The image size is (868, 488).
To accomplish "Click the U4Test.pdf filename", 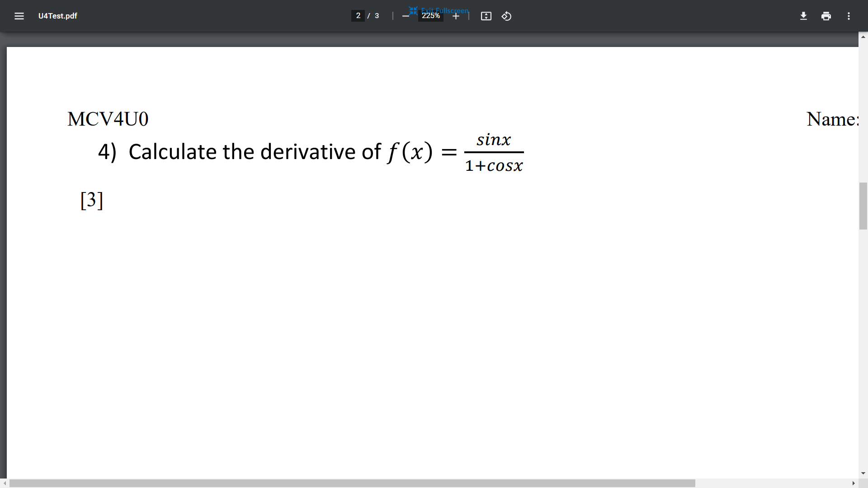I will 58,16.
